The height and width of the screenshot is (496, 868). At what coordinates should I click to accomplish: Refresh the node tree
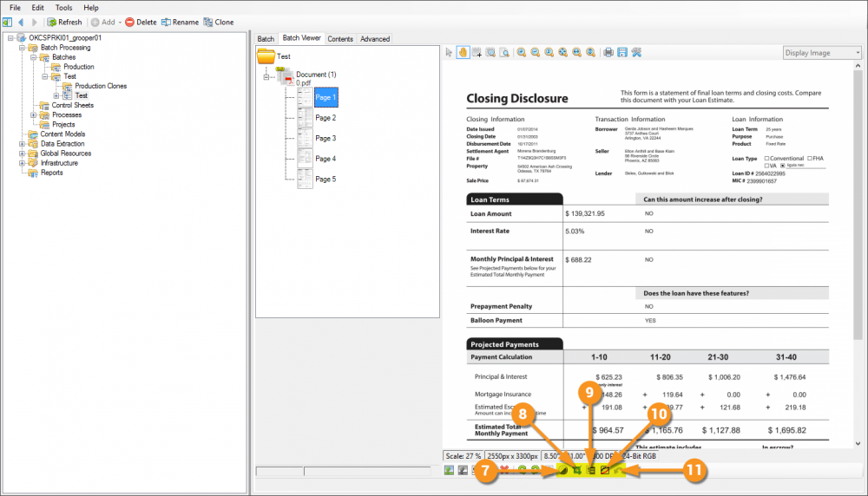[x=64, y=23]
